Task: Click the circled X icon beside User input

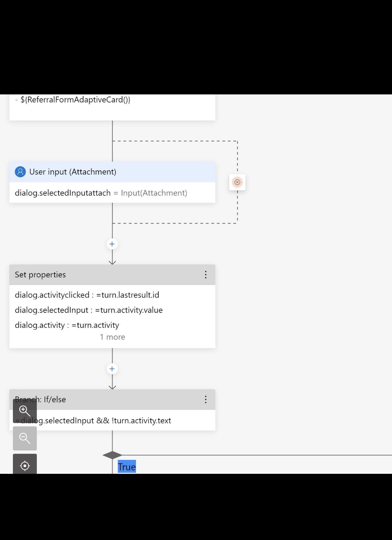Action: point(237,182)
